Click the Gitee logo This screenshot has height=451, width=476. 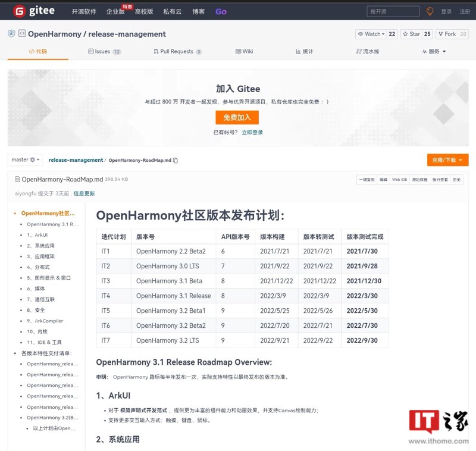click(x=34, y=11)
